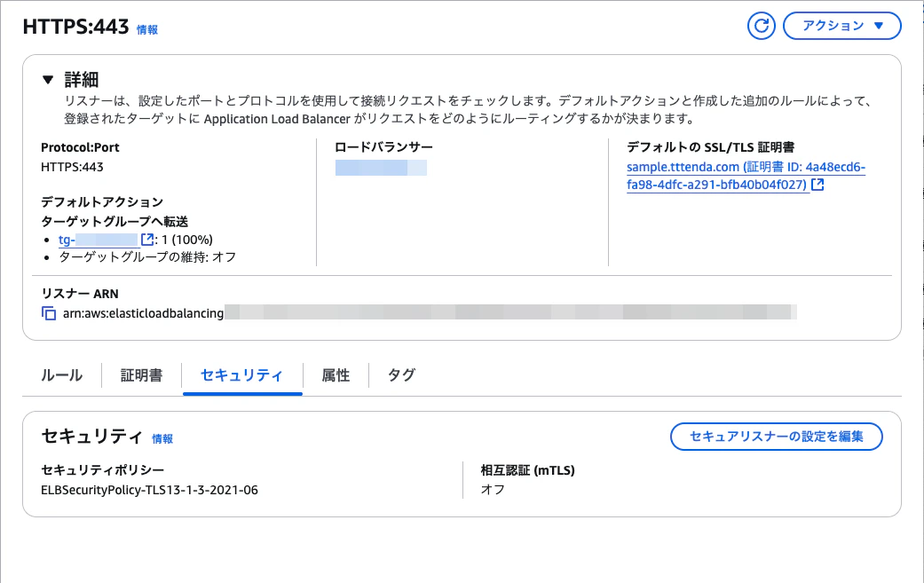Viewport: 924px width, 583px height.
Task: Click the refresh icon button
Action: tap(761, 26)
